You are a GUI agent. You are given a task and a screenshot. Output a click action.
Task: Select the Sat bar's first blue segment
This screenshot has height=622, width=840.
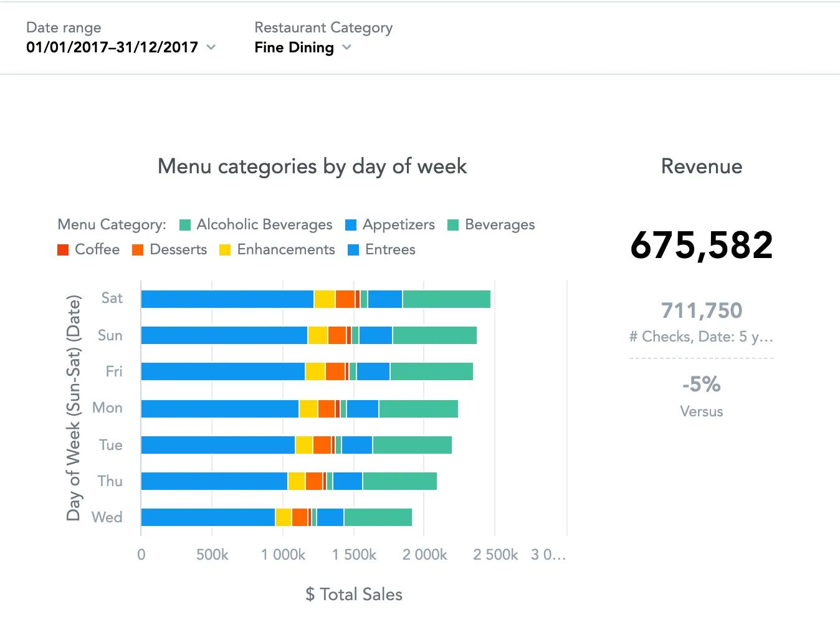click(227, 299)
